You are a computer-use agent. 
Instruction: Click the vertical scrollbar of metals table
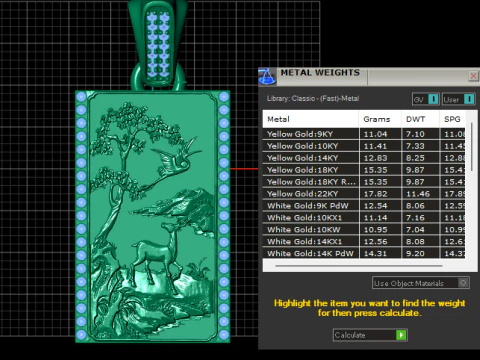(x=472, y=147)
